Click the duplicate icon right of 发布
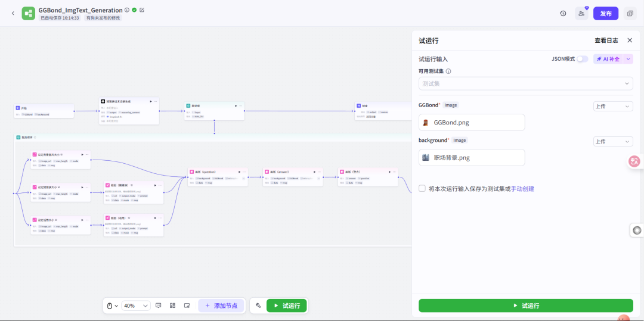The width and height of the screenshot is (644, 321). click(x=630, y=14)
